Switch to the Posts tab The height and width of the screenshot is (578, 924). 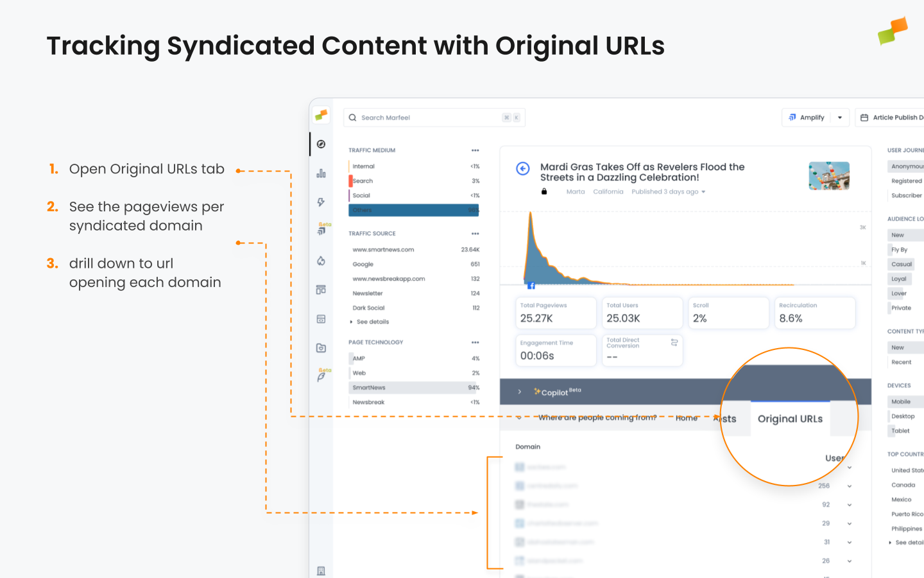click(x=726, y=418)
